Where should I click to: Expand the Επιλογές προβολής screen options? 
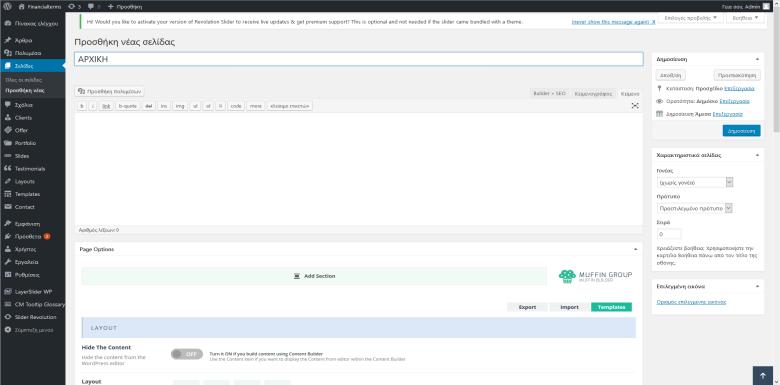click(x=690, y=18)
